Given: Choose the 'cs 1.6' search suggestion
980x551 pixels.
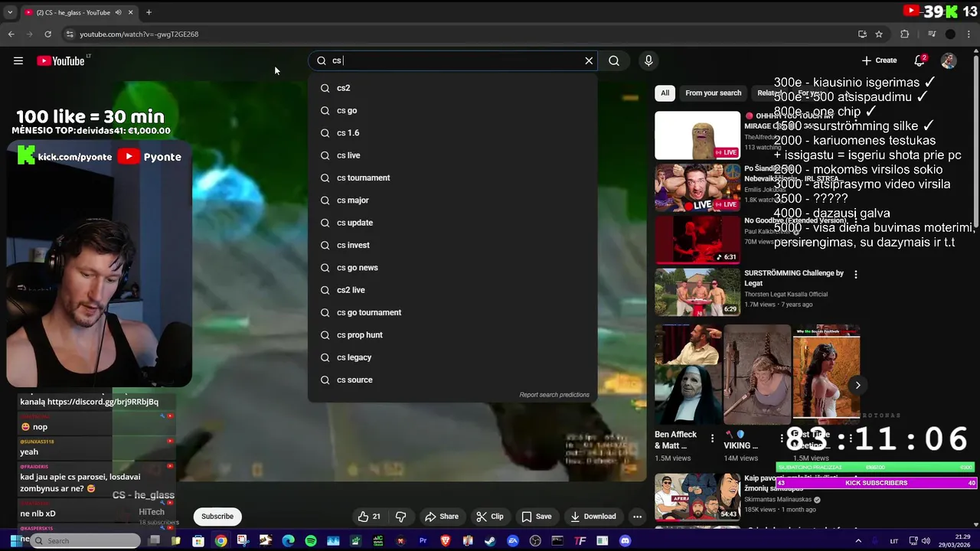Looking at the screenshot, I should pyautogui.click(x=452, y=132).
